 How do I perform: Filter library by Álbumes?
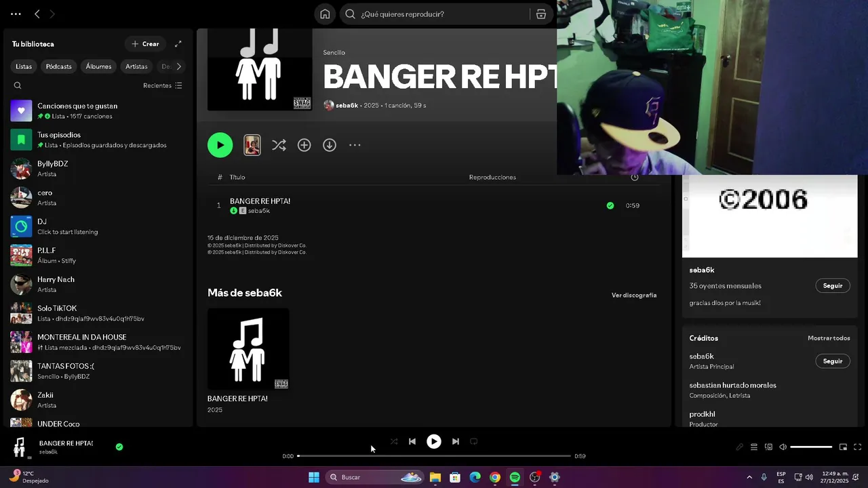(x=98, y=66)
